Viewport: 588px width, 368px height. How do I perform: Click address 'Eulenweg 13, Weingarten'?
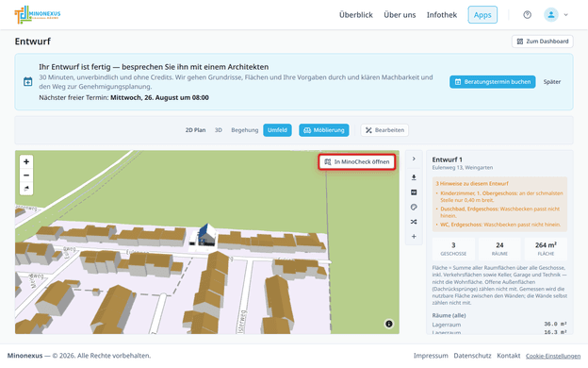(x=463, y=167)
